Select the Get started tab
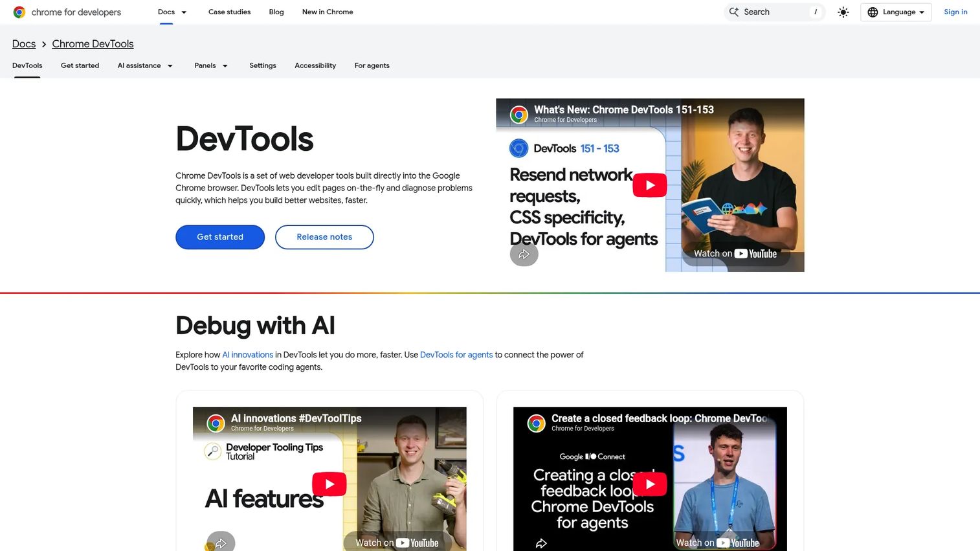Viewport: 980px width, 551px height. (80, 65)
